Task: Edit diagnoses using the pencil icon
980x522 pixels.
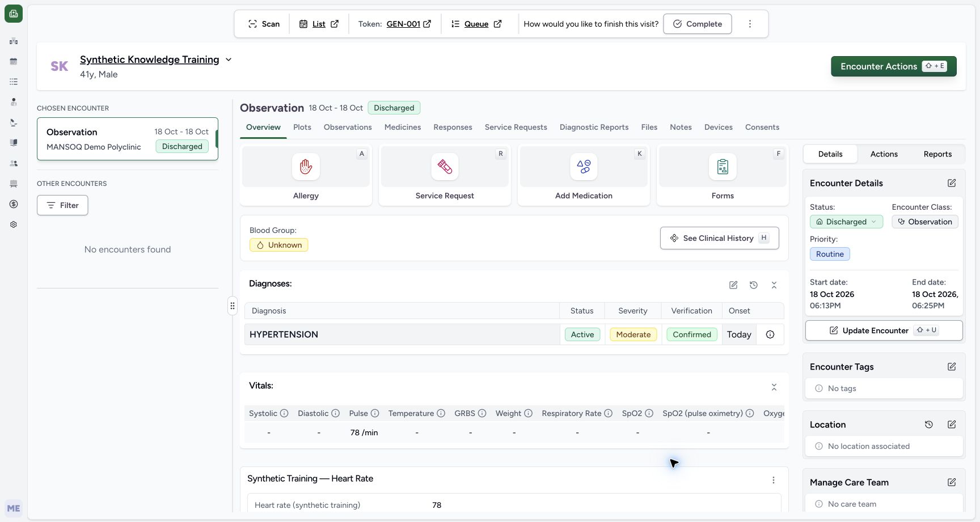Action: tap(733, 285)
